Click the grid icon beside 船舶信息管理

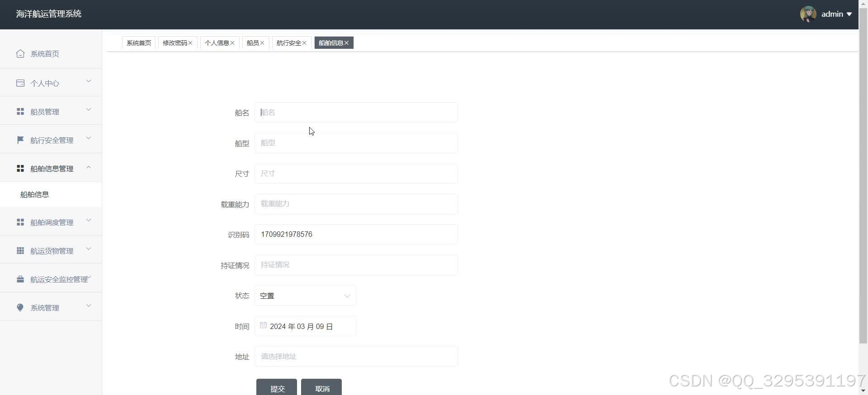(20, 168)
